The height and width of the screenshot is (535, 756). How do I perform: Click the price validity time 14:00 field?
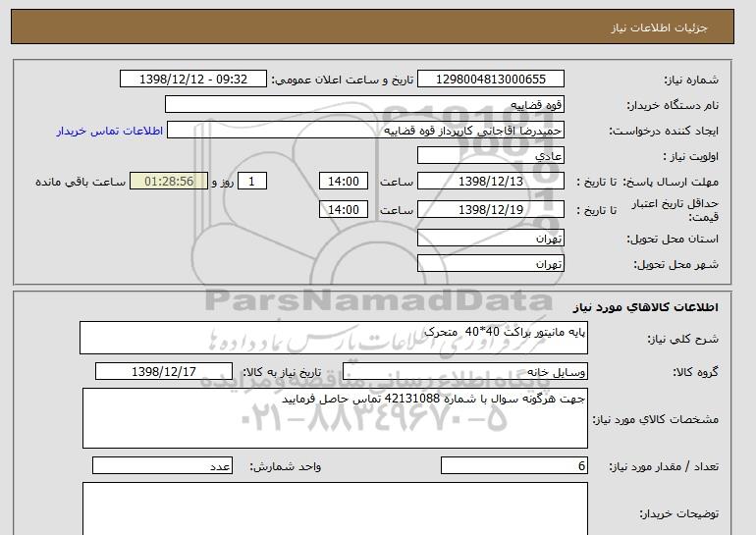(344, 209)
